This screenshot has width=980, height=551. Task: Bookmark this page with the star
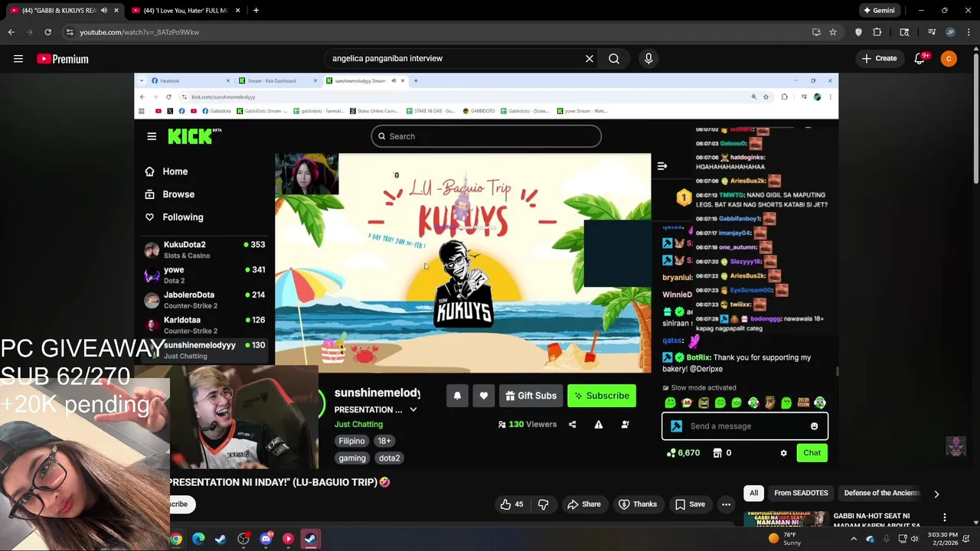pos(833,32)
